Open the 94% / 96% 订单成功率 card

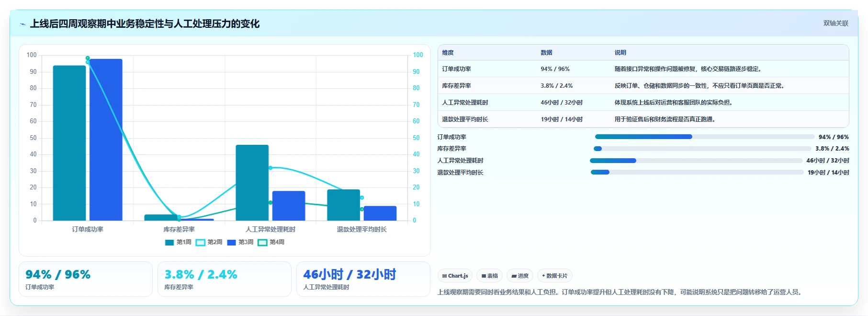[86, 279]
